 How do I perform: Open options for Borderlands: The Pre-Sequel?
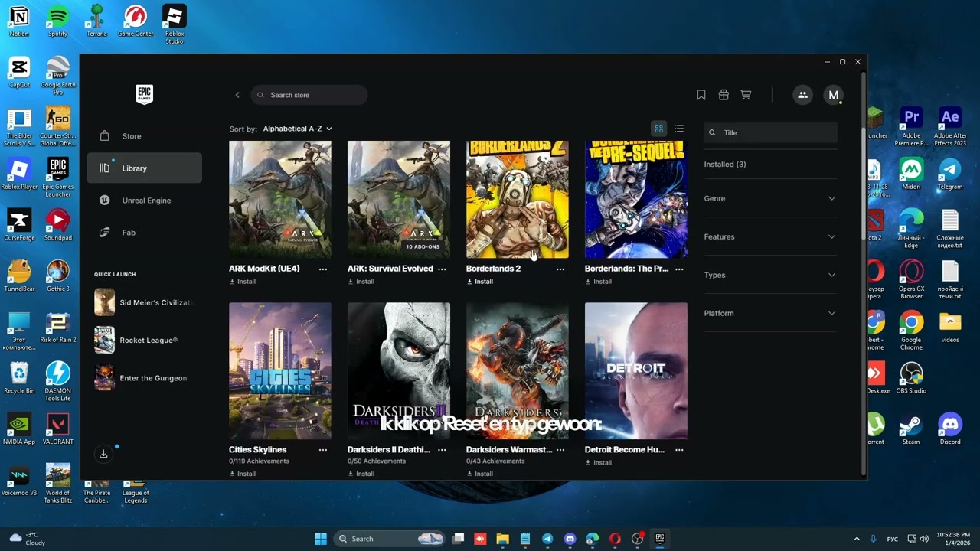point(679,269)
